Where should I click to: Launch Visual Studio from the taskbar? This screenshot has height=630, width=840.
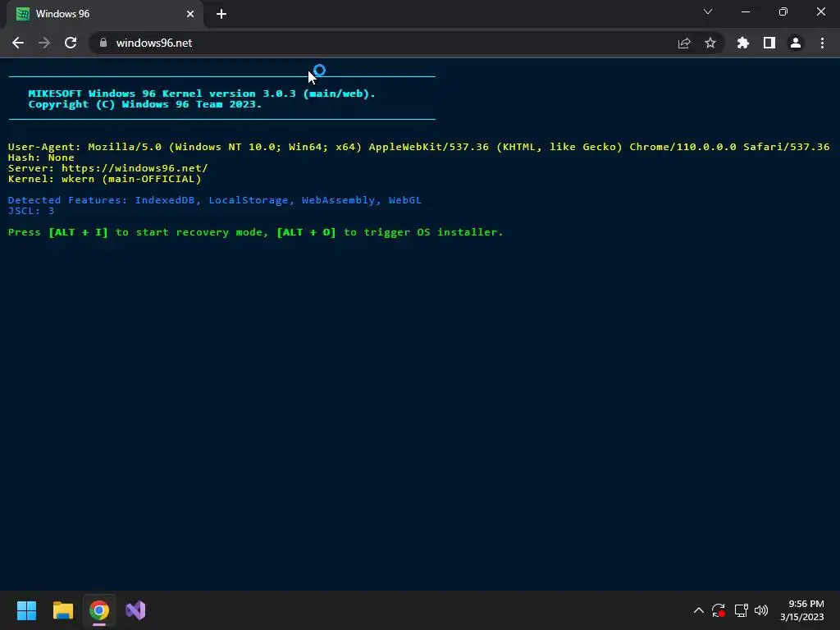(135, 610)
